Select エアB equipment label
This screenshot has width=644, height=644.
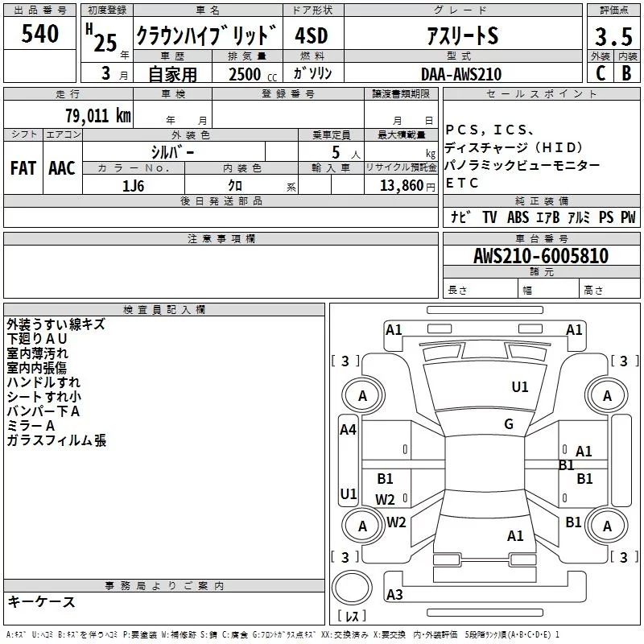click(548, 217)
